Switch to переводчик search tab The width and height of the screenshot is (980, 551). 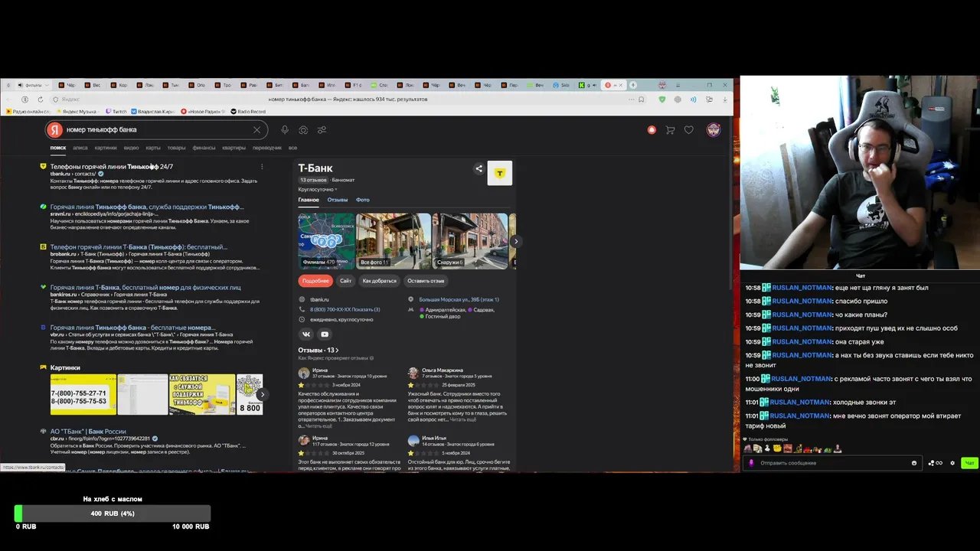point(267,148)
